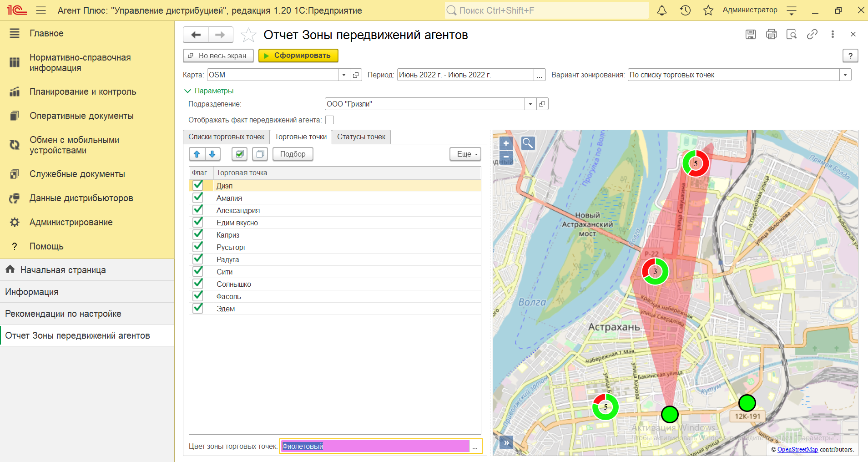This screenshot has width=868, height=462.
Task: Uncheck flag for Диэл
Action: point(198,185)
